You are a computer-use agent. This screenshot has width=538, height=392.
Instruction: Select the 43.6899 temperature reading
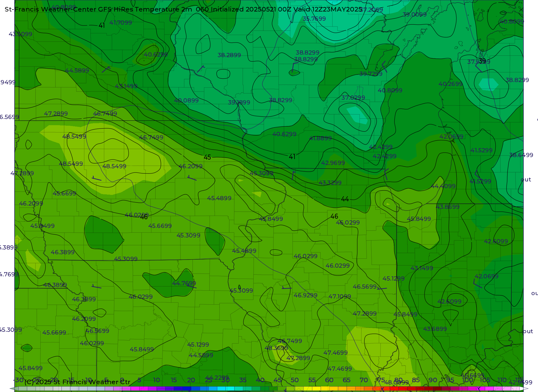pyautogui.click(x=435, y=329)
